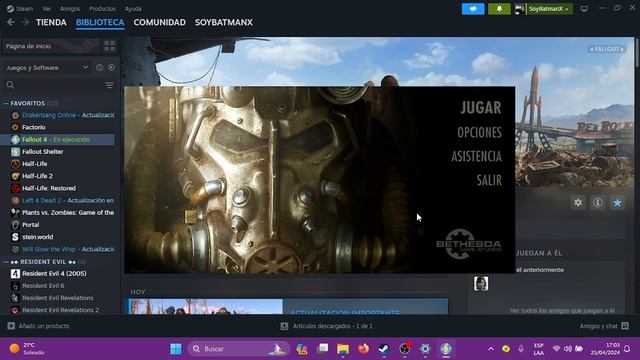Screen dimensions: 640x360
Task: Switch to collections grid view icon
Action: 109,46
